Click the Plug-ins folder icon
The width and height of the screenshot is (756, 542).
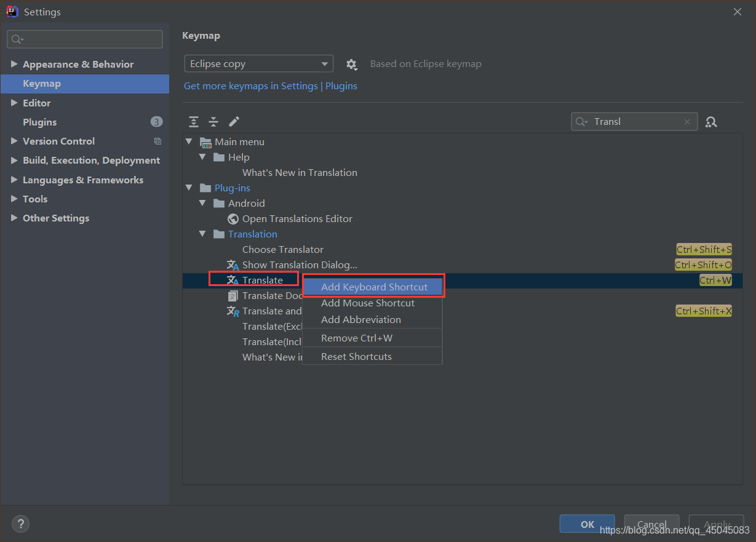205,188
